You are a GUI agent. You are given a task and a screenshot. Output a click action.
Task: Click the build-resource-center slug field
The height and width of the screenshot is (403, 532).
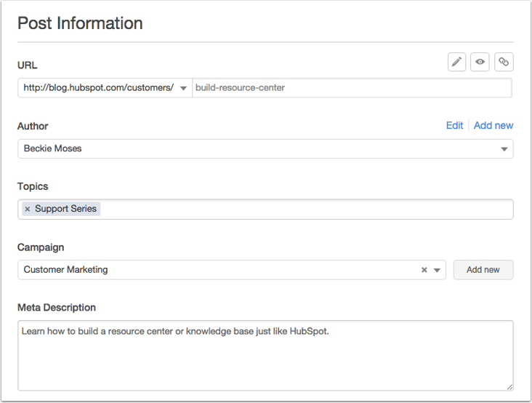351,88
